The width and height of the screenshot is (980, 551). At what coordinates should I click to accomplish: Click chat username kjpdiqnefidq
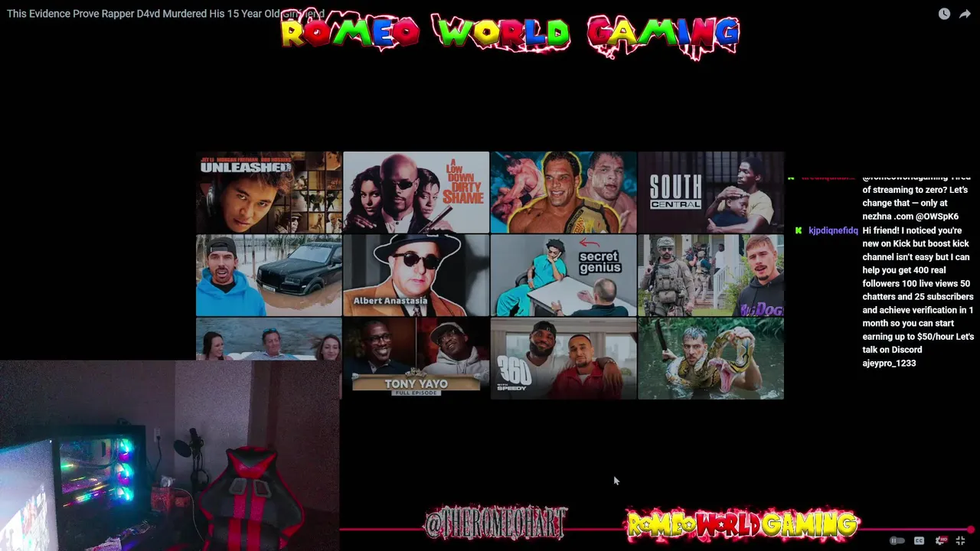click(x=833, y=230)
